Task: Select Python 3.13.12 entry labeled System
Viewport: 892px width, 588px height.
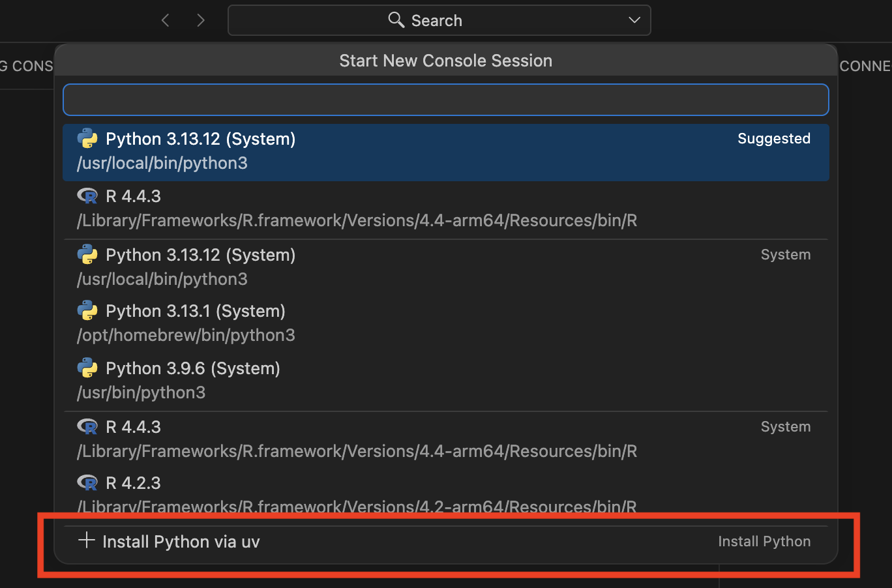Action: pos(446,267)
